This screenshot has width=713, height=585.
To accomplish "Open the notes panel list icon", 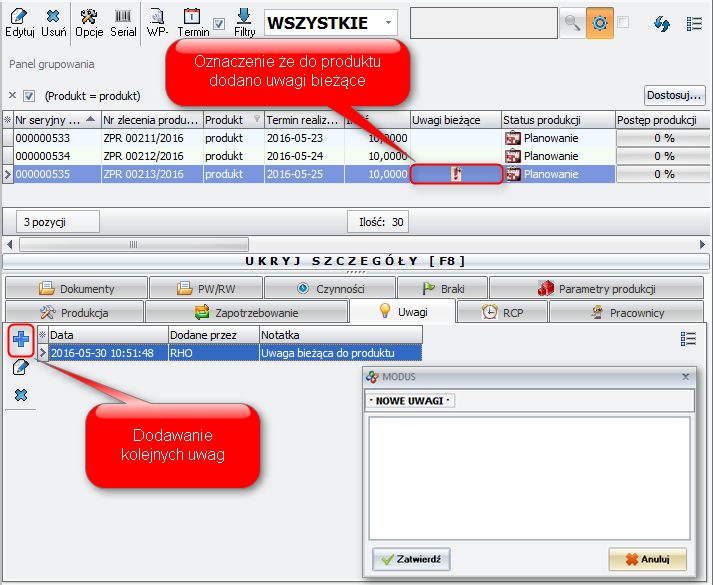I will click(x=688, y=339).
